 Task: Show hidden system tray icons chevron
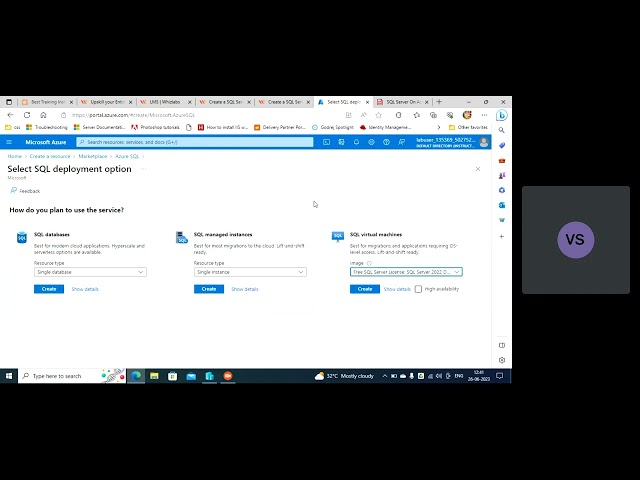click(x=384, y=376)
